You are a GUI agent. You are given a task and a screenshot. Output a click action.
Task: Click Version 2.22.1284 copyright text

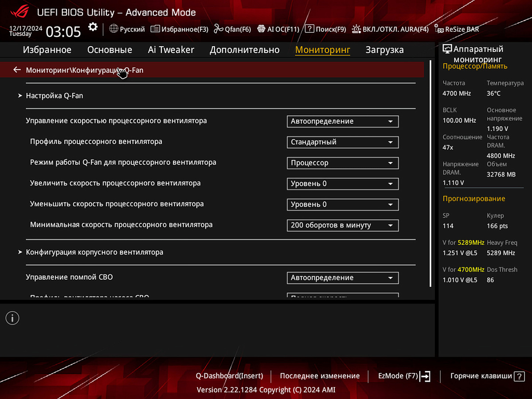[x=266, y=390]
